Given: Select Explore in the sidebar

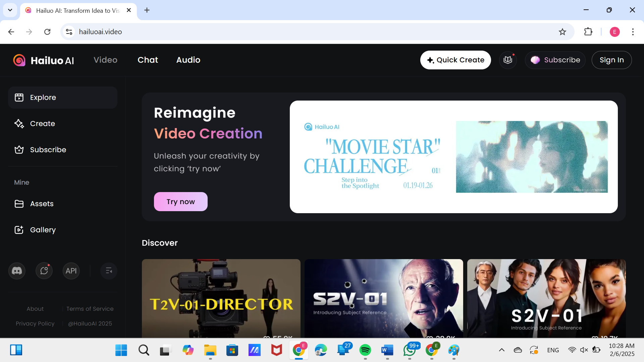Looking at the screenshot, I should tap(63, 98).
